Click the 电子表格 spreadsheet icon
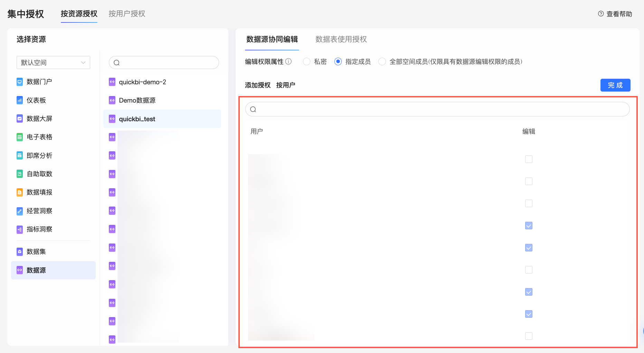 20,137
